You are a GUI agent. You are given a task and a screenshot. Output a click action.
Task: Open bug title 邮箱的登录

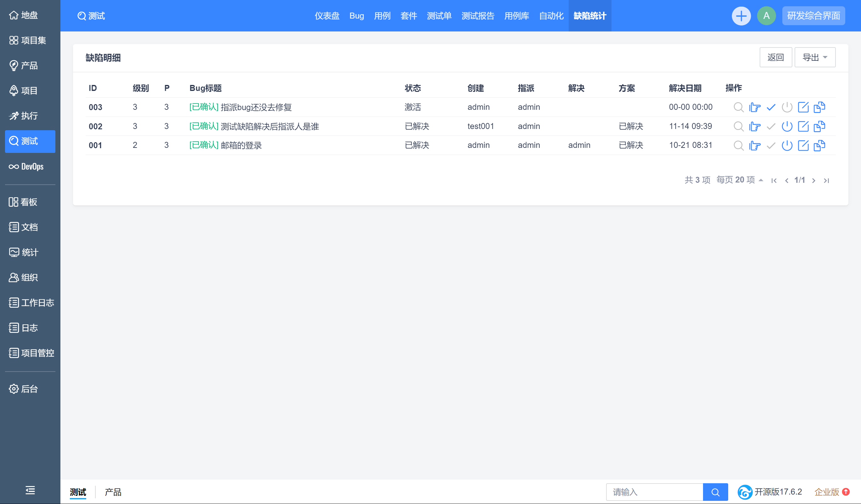coord(241,145)
